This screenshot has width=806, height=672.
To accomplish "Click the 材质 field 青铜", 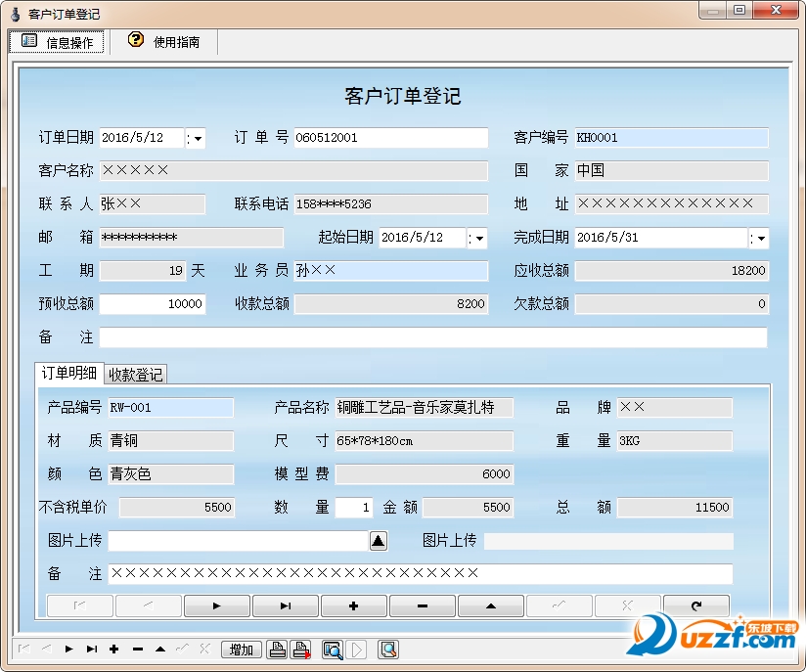I will pos(170,441).
